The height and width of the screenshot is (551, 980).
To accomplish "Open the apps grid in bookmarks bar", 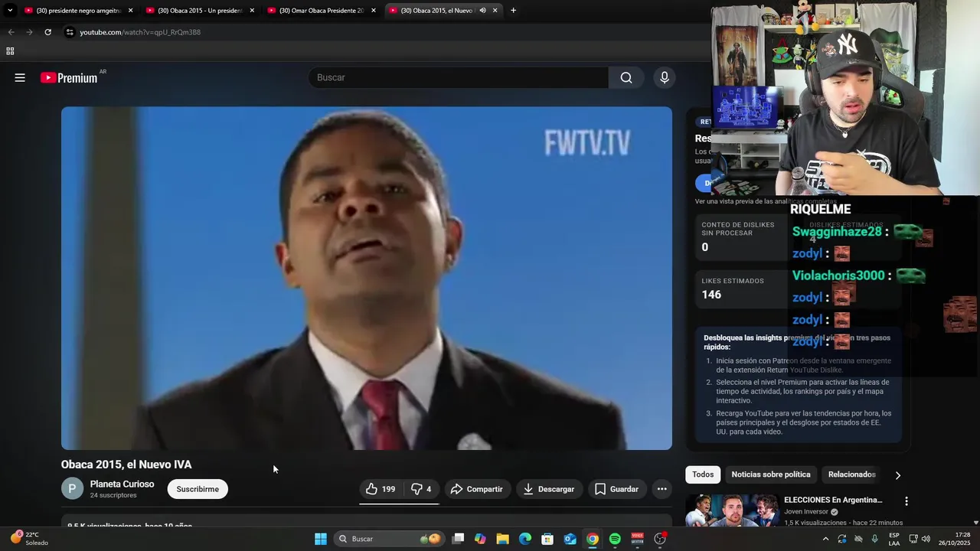I will tap(10, 51).
